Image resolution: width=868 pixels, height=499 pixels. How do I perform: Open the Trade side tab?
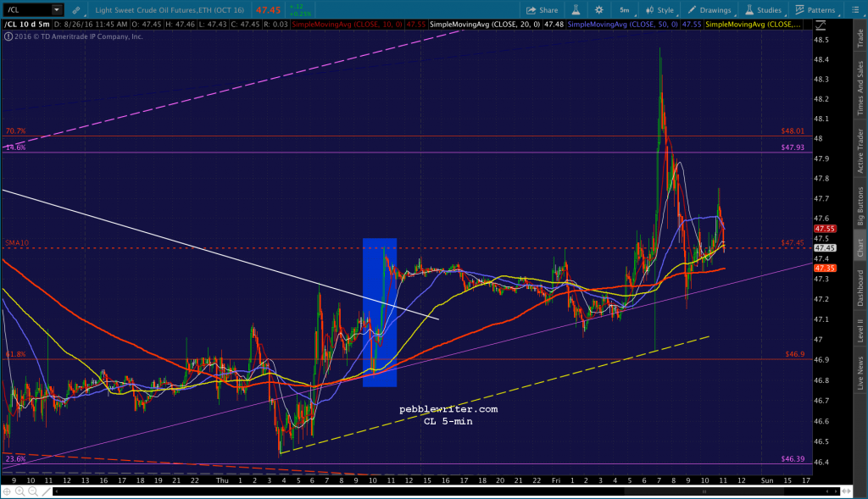pyautogui.click(x=860, y=37)
